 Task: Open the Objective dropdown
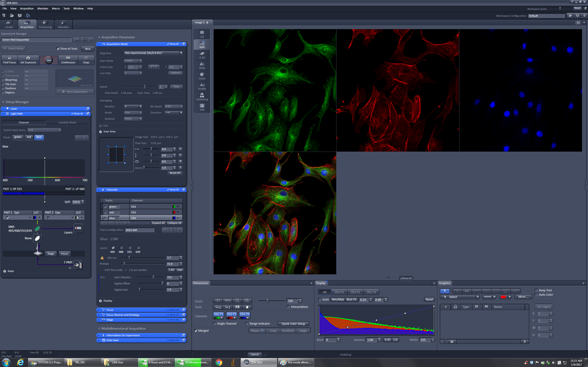point(181,53)
